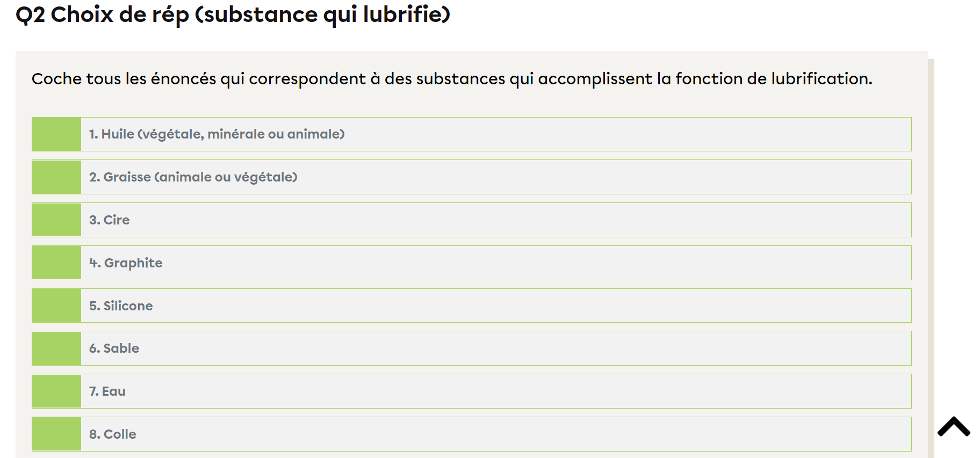Click the '3. Cire' answer text
980x458 pixels.
pyautogui.click(x=110, y=220)
